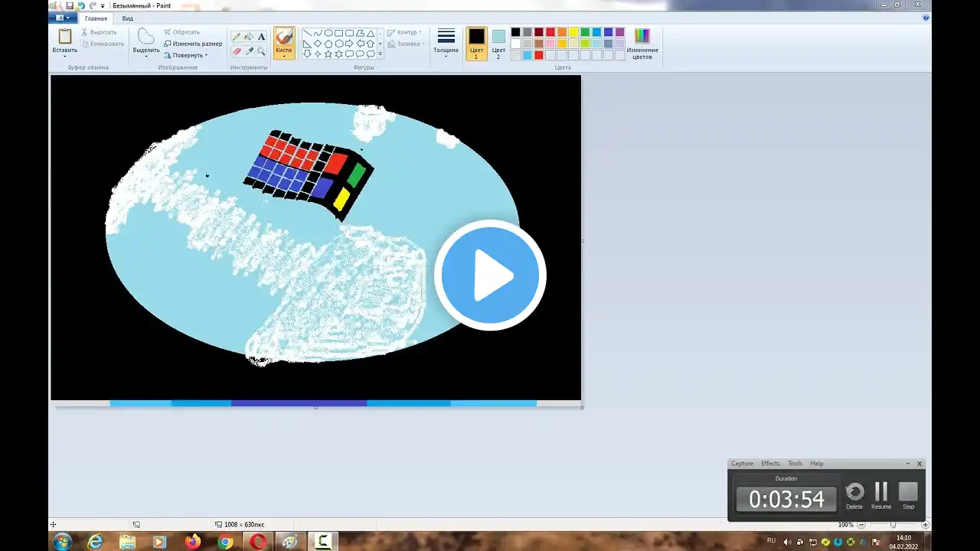980x551 pixels.
Task: Choose the triangle shape
Action: tap(371, 34)
